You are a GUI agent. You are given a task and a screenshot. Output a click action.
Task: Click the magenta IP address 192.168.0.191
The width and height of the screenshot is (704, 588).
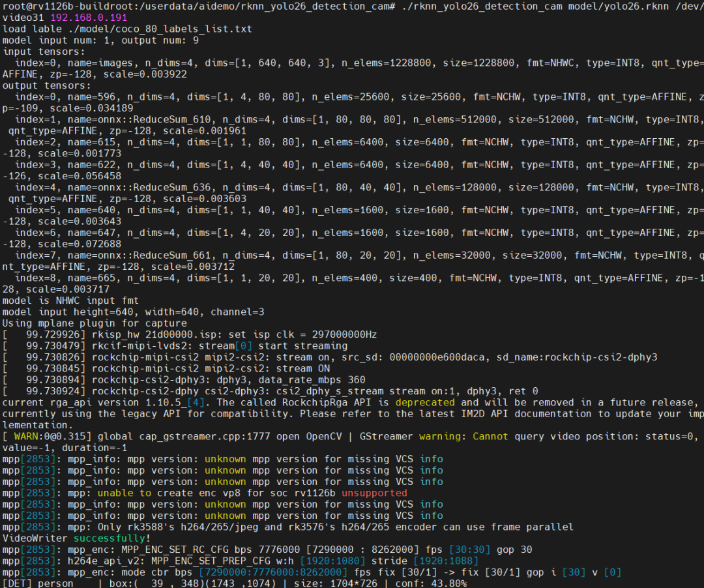[89, 18]
